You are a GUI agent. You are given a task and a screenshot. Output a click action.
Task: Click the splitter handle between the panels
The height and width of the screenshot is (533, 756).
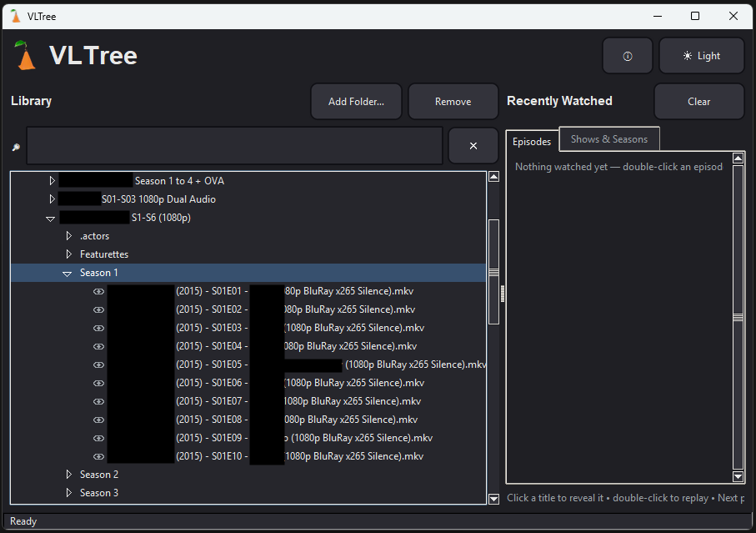(x=503, y=294)
